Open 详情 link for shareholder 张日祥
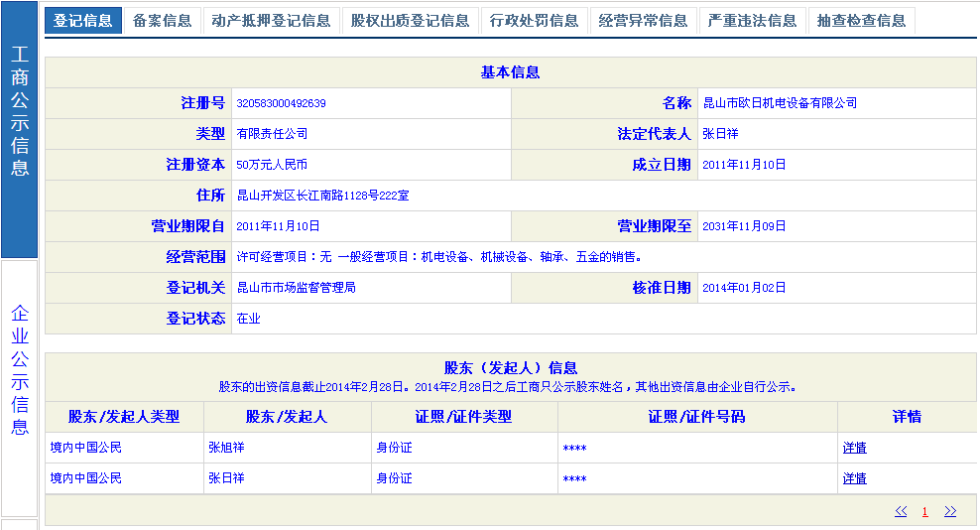Screen dimensions: 980x530 pos(854,478)
